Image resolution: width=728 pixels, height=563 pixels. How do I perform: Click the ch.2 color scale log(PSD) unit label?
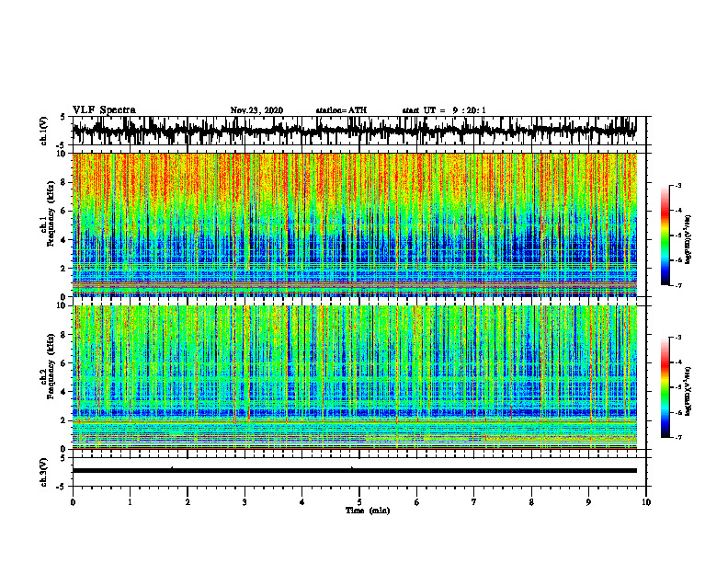[x=688, y=392]
